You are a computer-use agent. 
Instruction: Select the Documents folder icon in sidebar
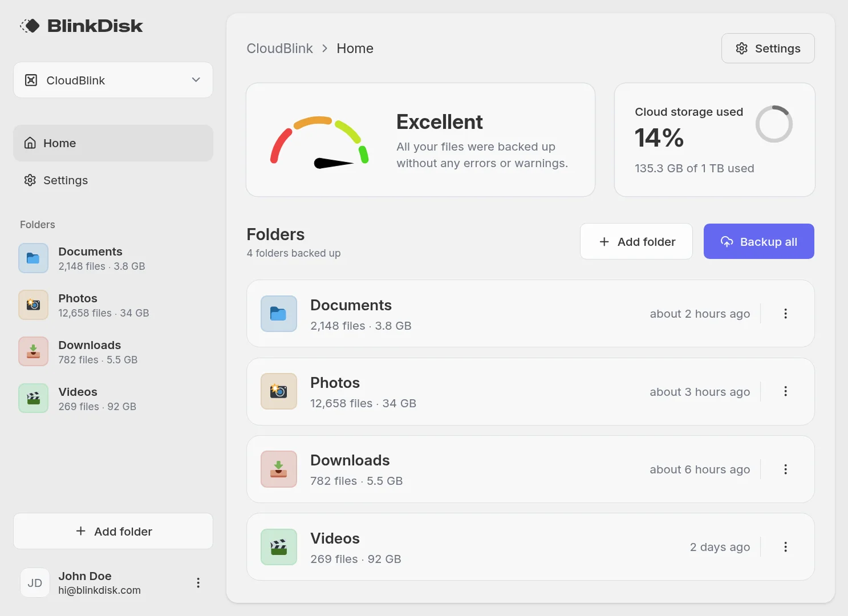coord(33,258)
